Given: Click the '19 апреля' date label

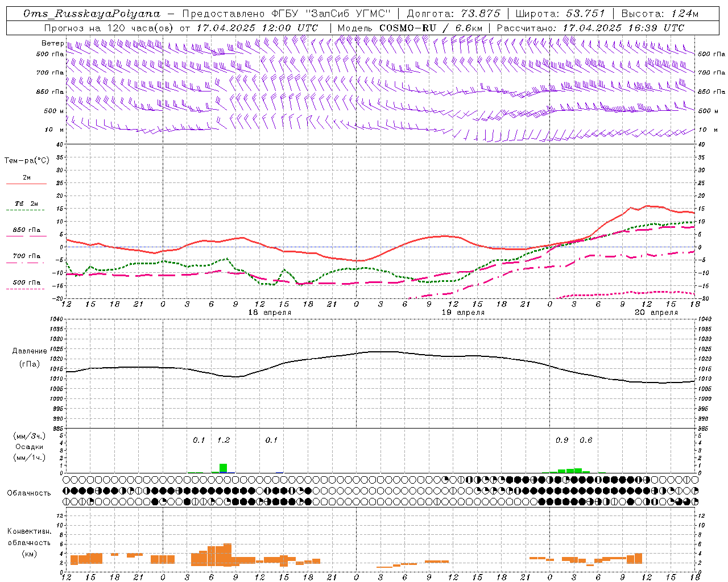Looking at the screenshot, I should pos(463,313).
